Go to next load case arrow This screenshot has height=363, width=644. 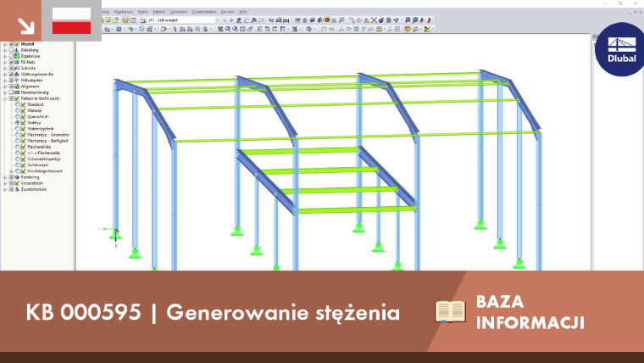pos(231,20)
